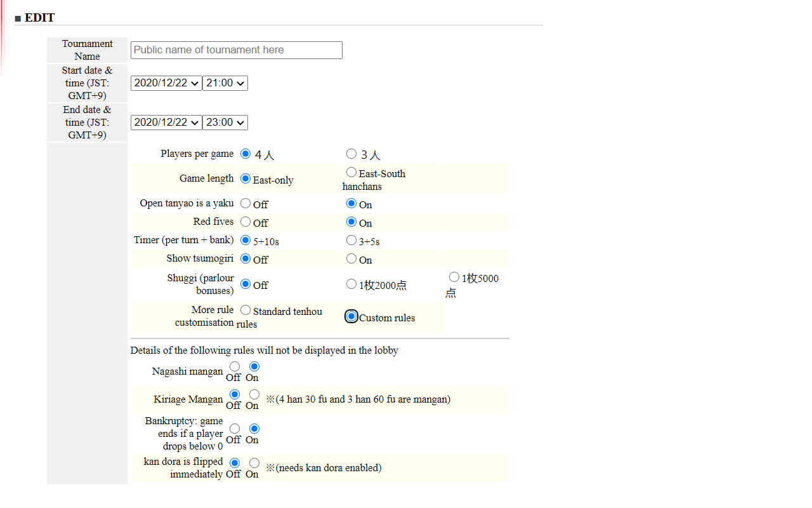Turn off Nagashi mangan
Screen dimensions: 812x508
[x=235, y=366]
